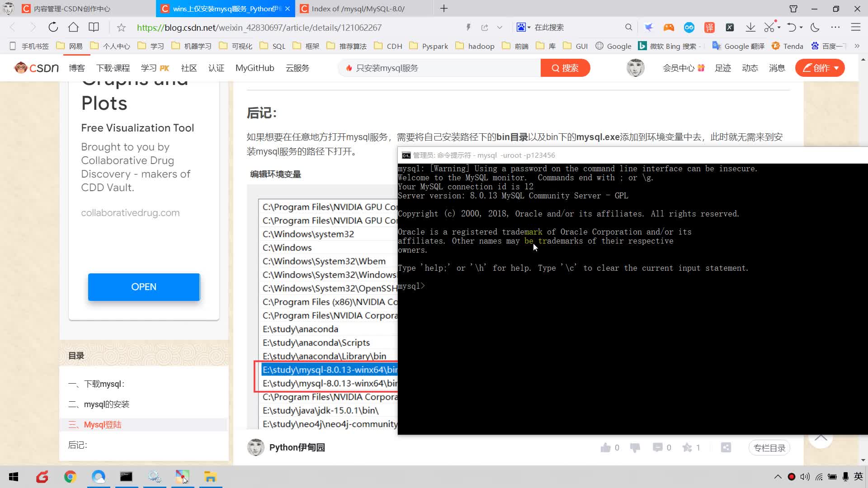Click the browser URL address field
The height and width of the screenshot is (488, 868).
(259, 28)
